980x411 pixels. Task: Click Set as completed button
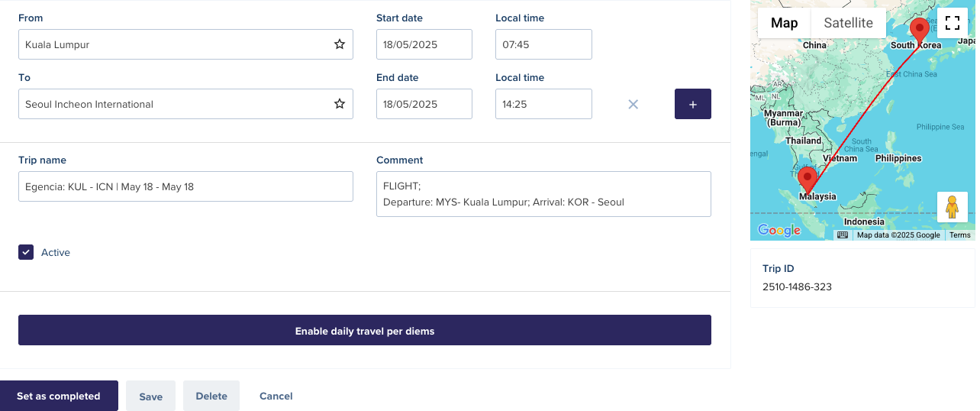click(59, 396)
